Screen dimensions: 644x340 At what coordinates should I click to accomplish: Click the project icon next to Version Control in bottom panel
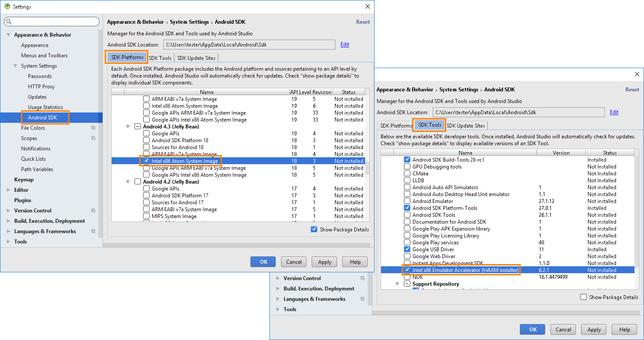pyautogui.click(x=363, y=278)
